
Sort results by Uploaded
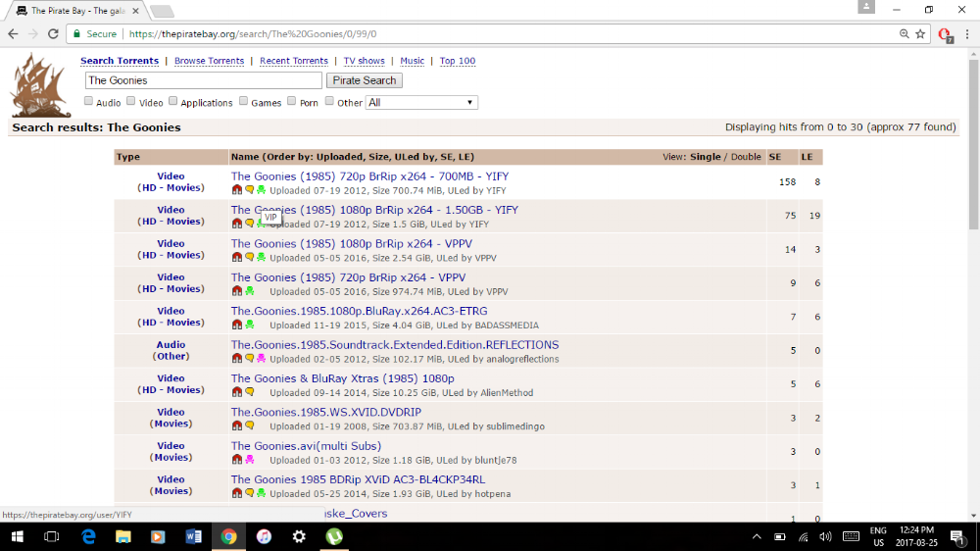click(x=337, y=157)
